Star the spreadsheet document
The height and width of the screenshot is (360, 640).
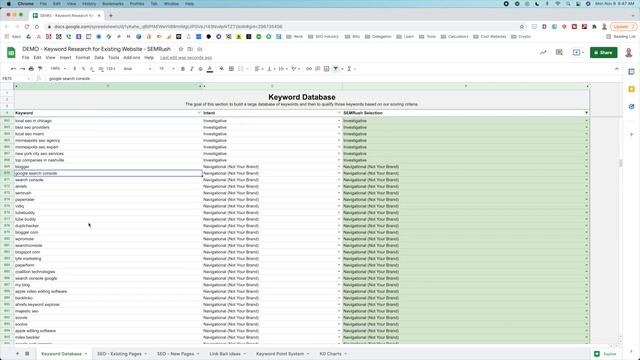[181, 49]
